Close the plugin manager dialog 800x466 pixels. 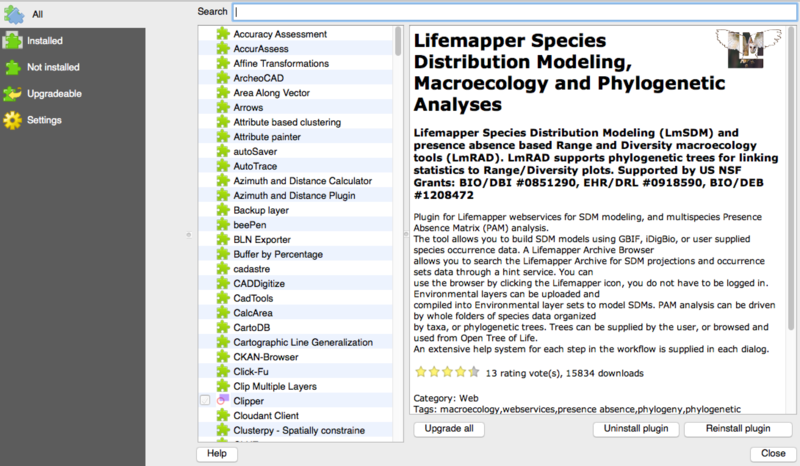coord(773,454)
